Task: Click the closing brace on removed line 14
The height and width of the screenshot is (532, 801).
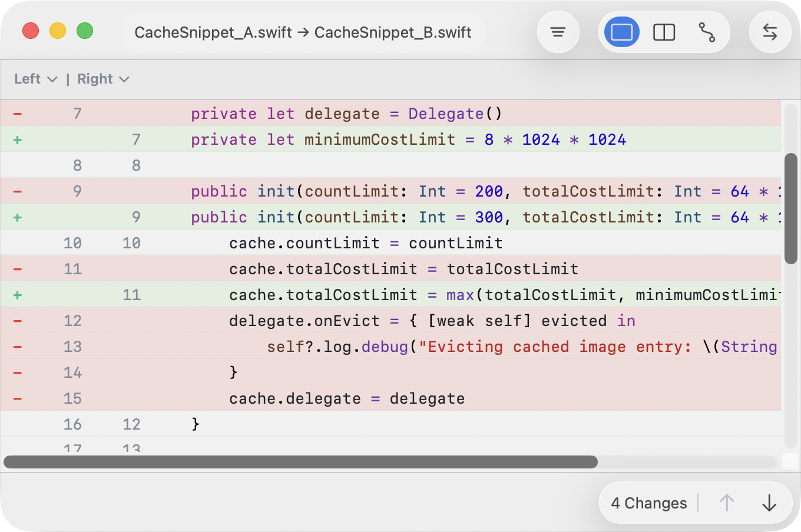Action: pos(233,373)
